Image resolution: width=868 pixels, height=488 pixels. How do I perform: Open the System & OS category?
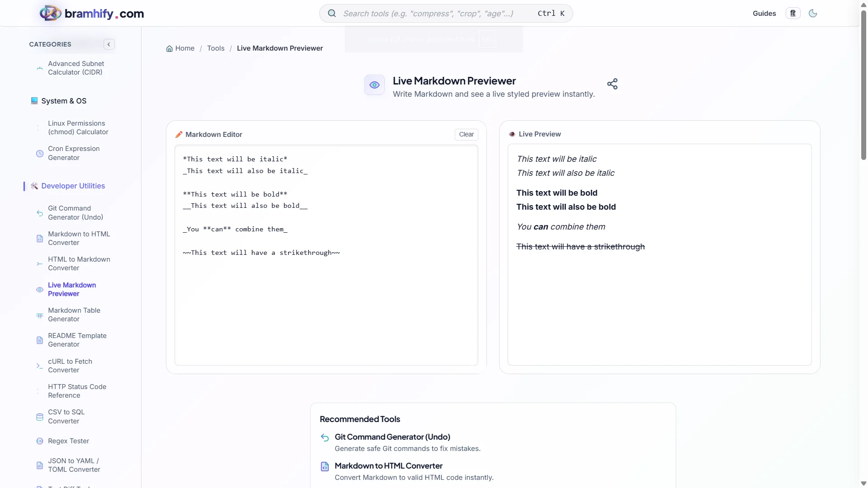64,101
